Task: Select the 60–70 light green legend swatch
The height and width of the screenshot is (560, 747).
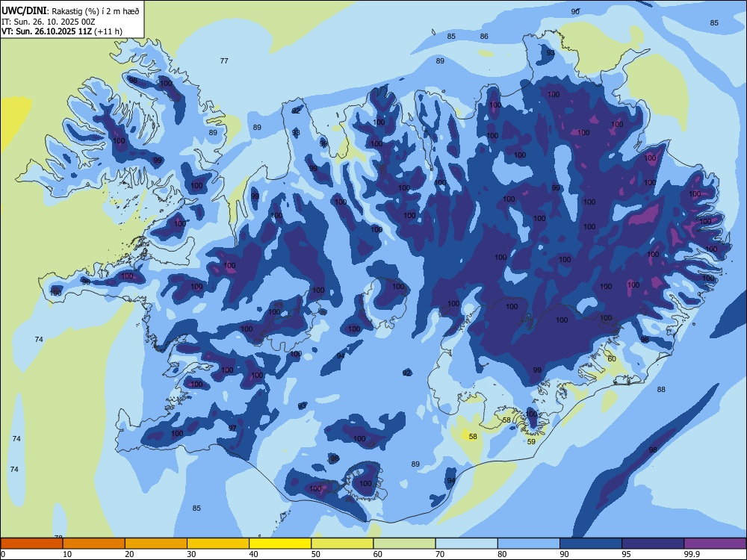Action: coord(404,544)
